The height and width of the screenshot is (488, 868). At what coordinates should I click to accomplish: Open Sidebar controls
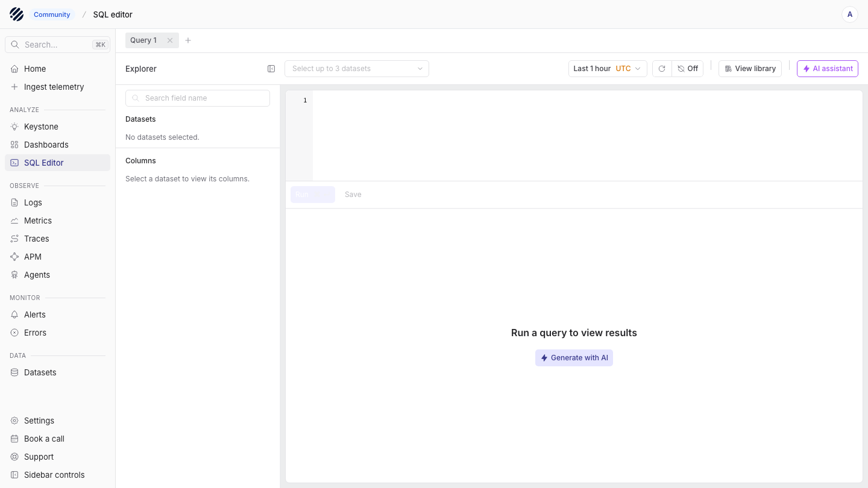[x=58, y=475]
